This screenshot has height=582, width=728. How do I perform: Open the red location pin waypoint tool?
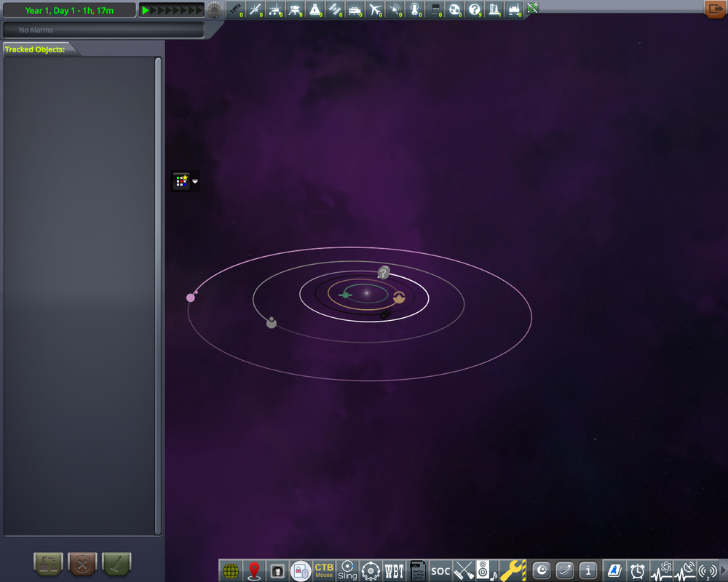click(x=254, y=571)
